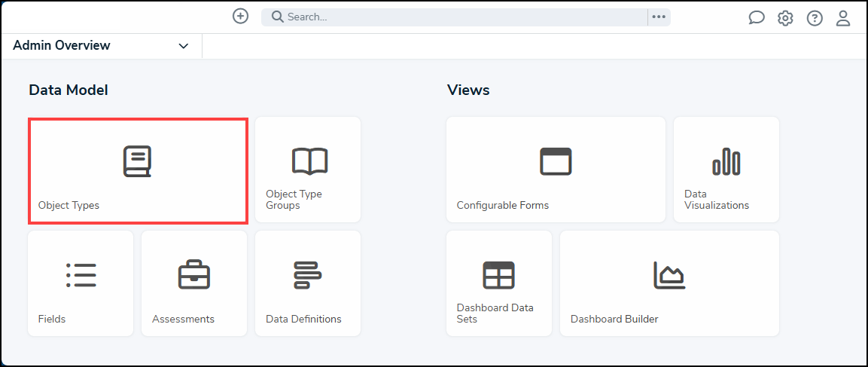Open the Configurable Forms label

point(503,205)
